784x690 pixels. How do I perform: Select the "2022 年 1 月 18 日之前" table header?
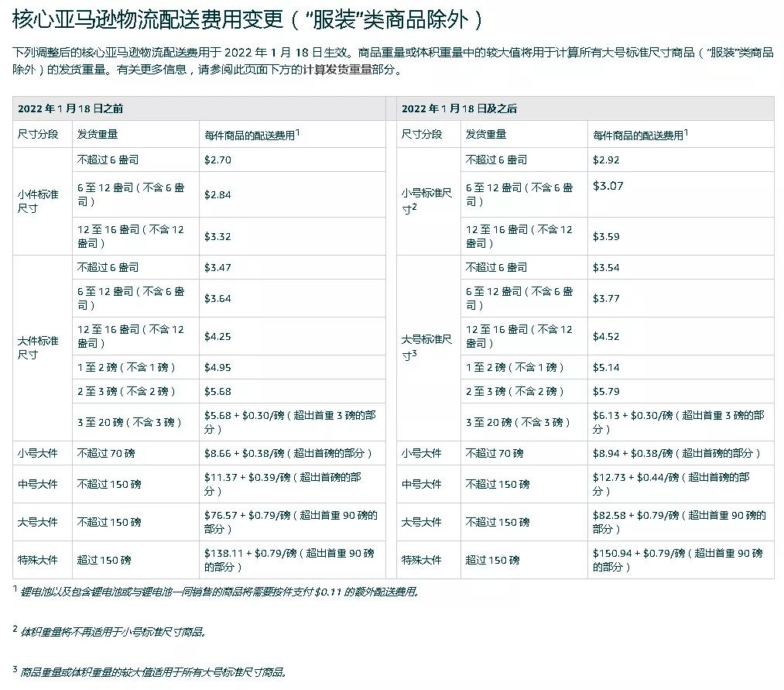click(x=74, y=108)
